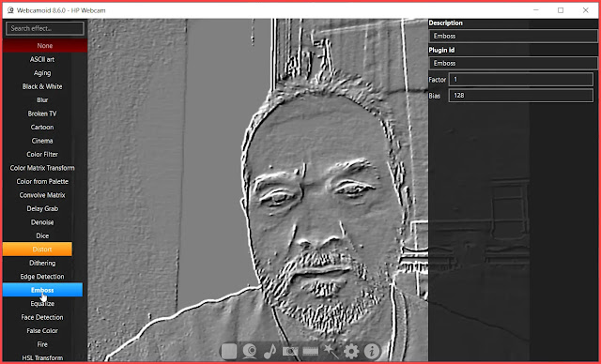
Task: Click the music note audio icon
Action: pos(270,351)
